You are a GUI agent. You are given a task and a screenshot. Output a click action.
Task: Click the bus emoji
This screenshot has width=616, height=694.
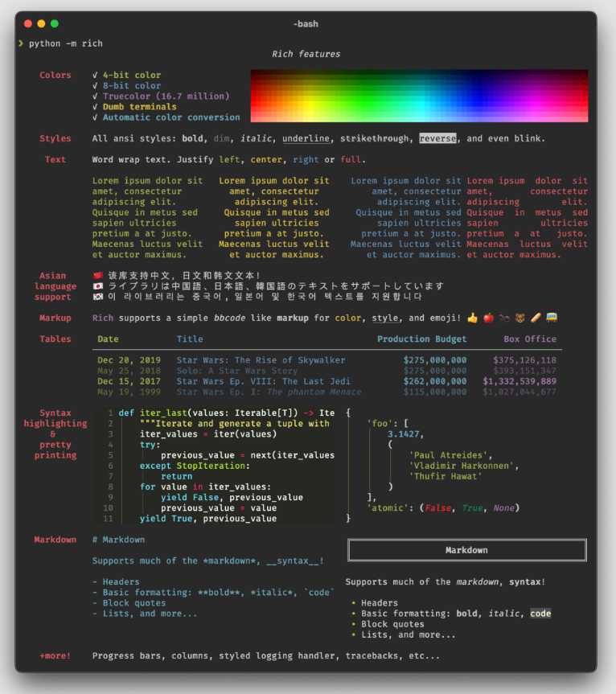coord(552,318)
